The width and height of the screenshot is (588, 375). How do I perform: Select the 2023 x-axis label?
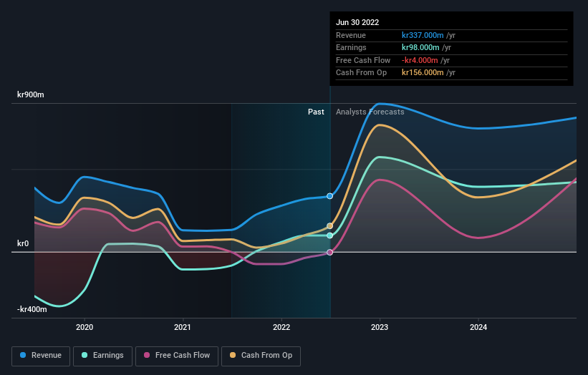(380, 328)
